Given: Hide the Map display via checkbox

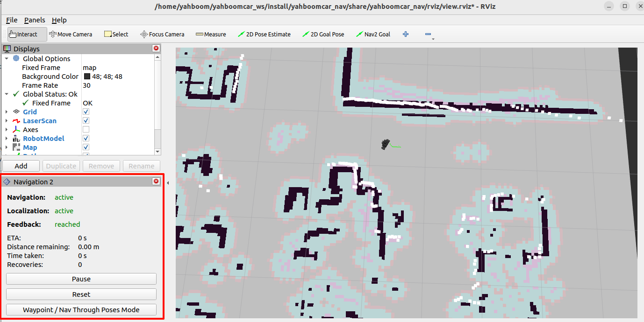Looking at the screenshot, I should click(86, 147).
